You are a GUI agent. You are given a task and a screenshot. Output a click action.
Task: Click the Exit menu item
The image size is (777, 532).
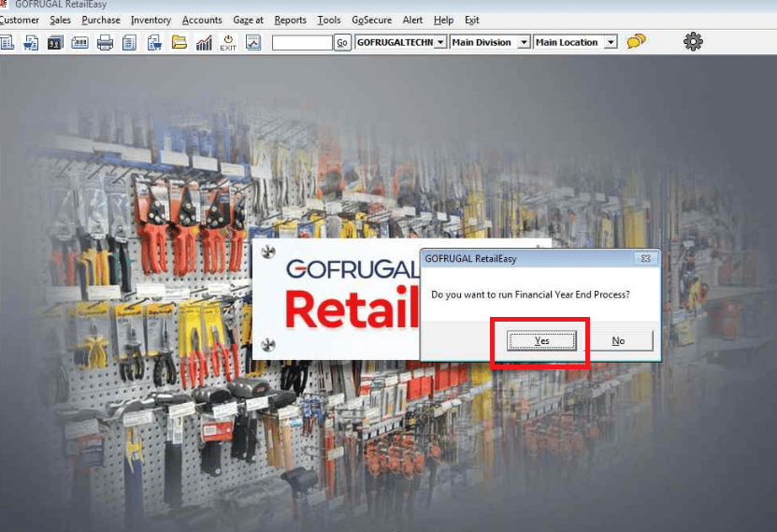pos(472,20)
